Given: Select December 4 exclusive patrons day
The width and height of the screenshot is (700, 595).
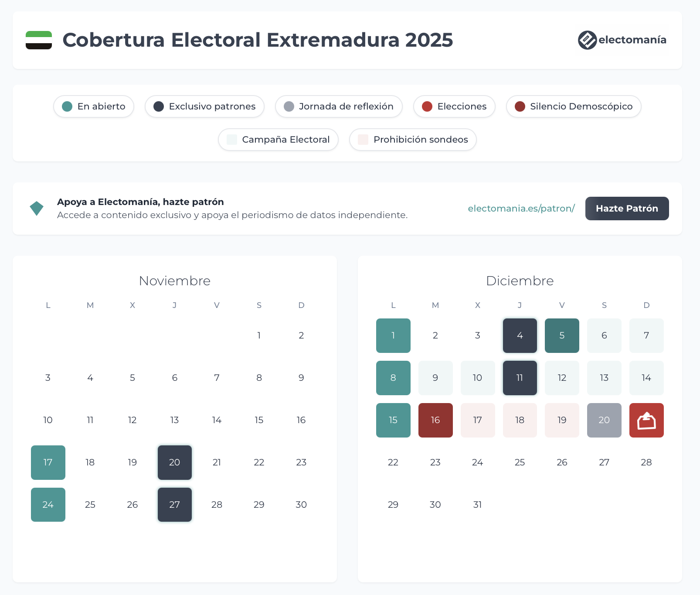Looking at the screenshot, I should [x=520, y=336].
